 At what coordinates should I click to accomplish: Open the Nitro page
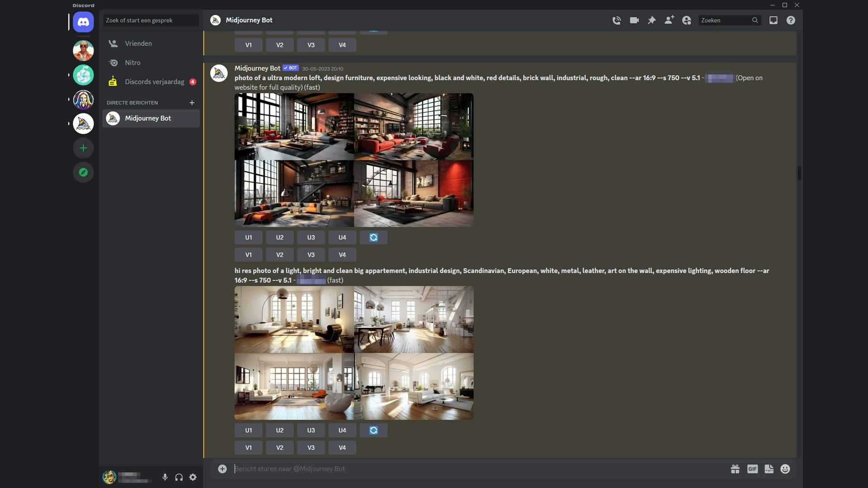pos(132,62)
